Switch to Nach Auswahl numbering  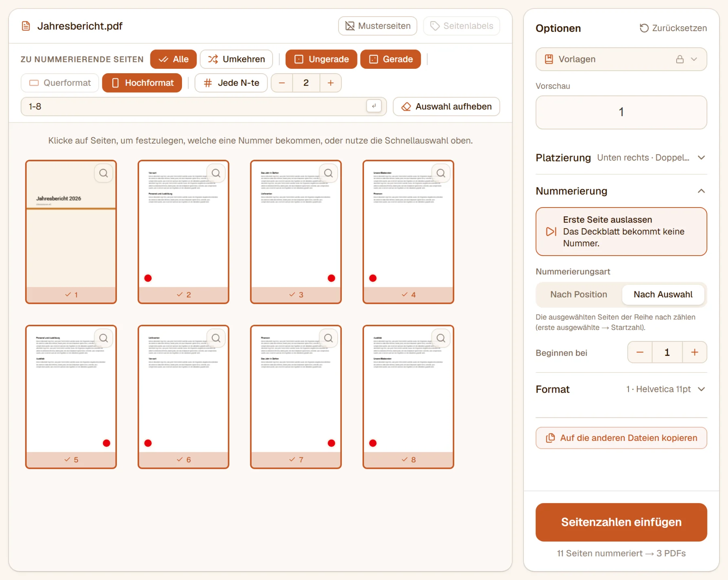pyautogui.click(x=663, y=294)
